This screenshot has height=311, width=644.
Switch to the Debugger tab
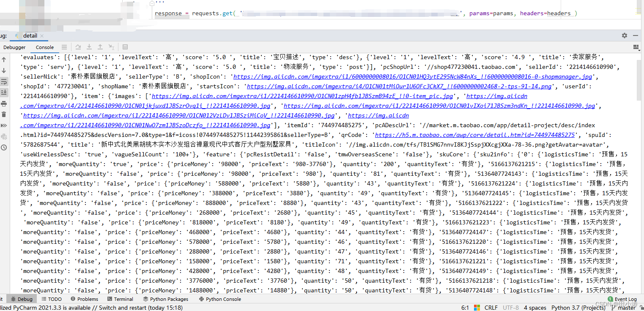(x=14, y=47)
